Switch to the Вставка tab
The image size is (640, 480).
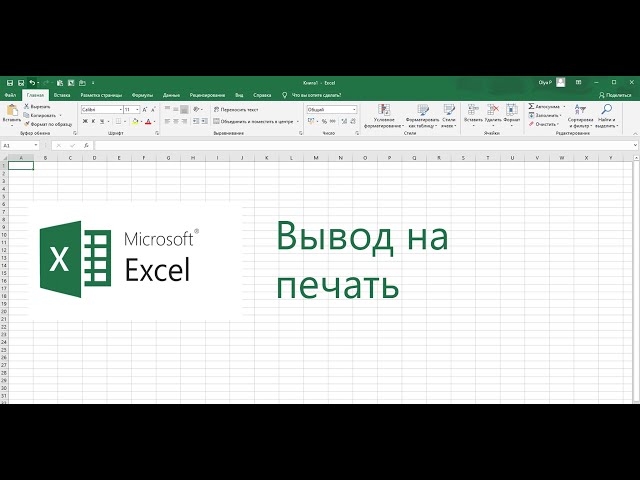tap(62, 95)
